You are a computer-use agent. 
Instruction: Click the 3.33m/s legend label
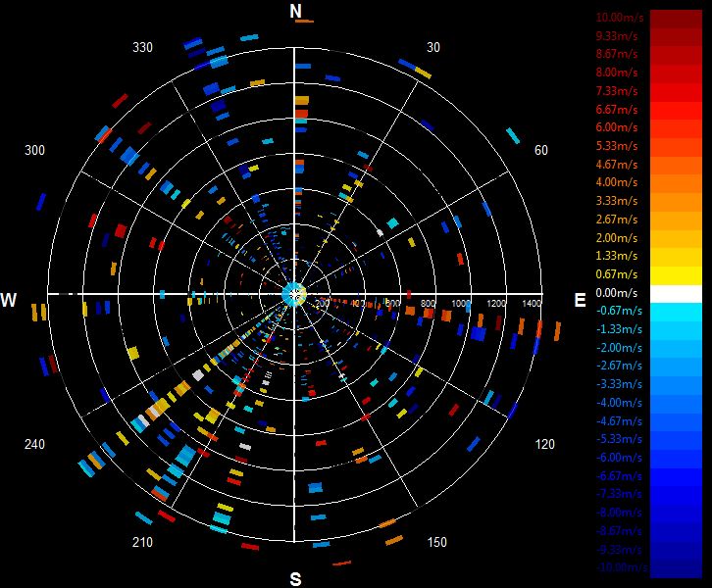click(x=617, y=201)
